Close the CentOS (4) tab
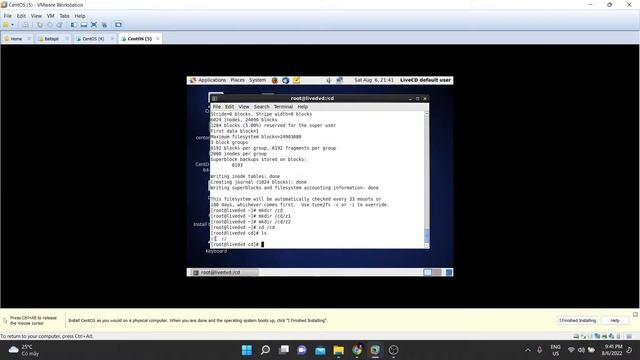 tap(112, 39)
